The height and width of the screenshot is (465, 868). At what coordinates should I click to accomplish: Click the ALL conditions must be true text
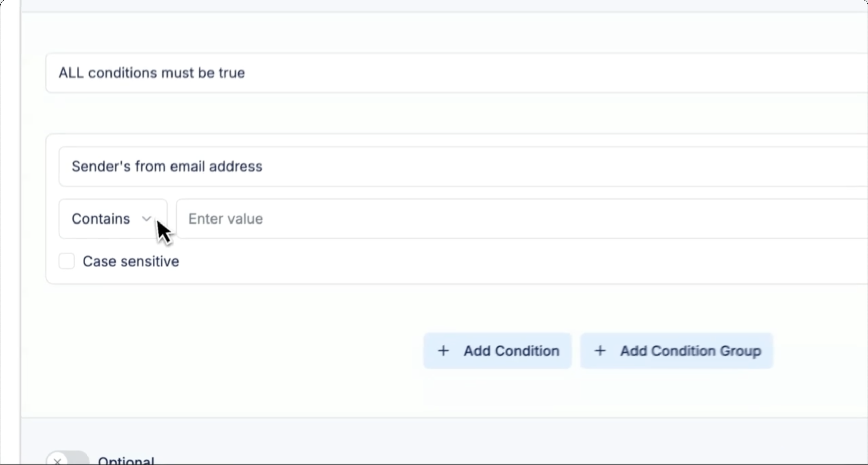(x=152, y=73)
